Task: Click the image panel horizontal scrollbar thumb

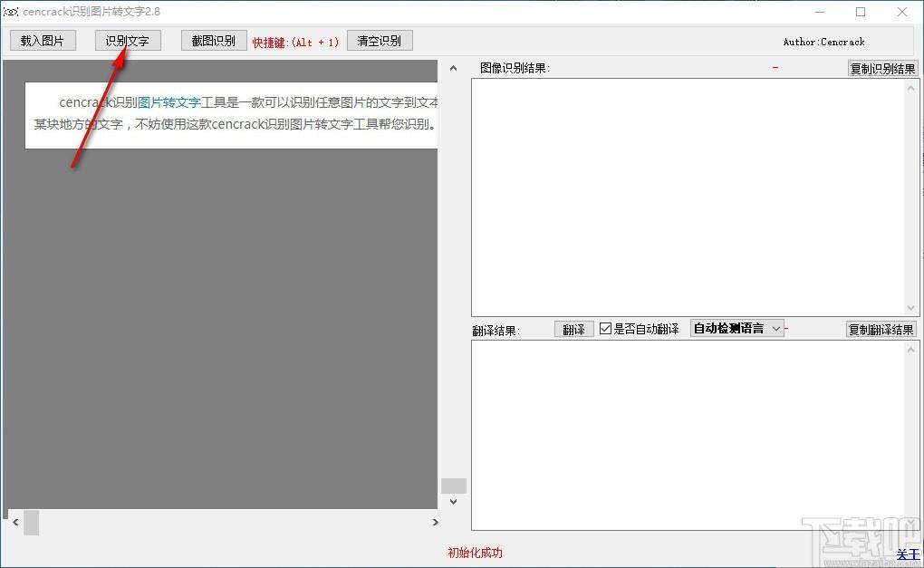Action: pyautogui.click(x=31, y=523)
